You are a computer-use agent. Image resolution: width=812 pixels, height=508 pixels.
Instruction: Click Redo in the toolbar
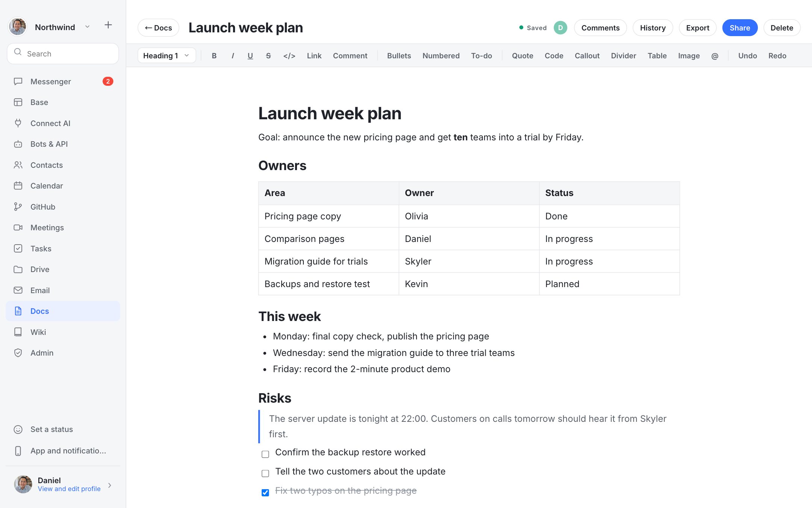click(x=777, y=56)
